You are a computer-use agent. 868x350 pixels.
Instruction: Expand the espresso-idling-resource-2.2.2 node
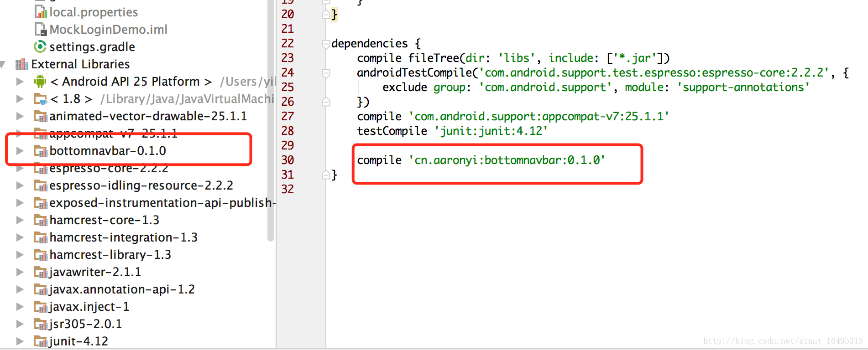20,185
